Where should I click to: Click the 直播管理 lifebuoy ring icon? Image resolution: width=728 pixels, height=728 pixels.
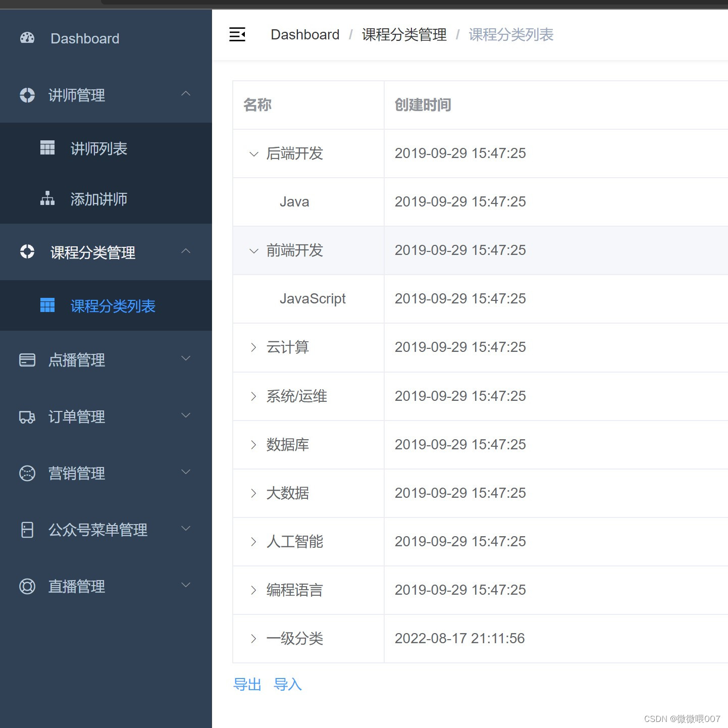click(x=27, y=586)
